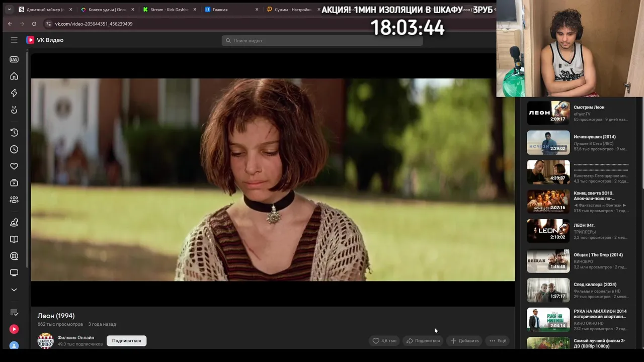Open След киллера (2024) thumbnail
Viewport: 644px width, 362px height.
(x=548, y=290)
